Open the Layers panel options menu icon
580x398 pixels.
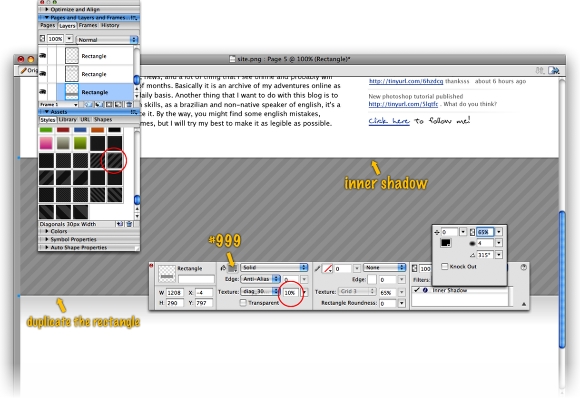point(134,17)
